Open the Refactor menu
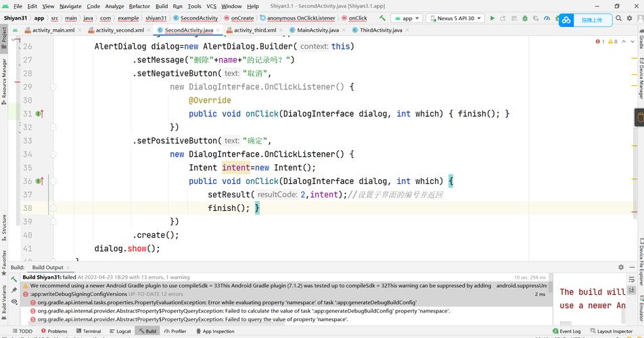The width and height of the screenshot is (644, 338). tap(139, 6)
